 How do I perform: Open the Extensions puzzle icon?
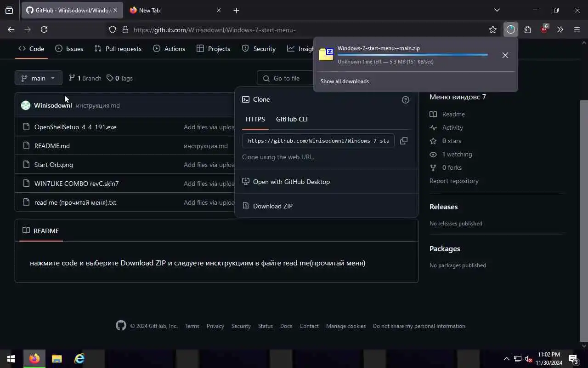pyautogui.click(x=527, y=29)
